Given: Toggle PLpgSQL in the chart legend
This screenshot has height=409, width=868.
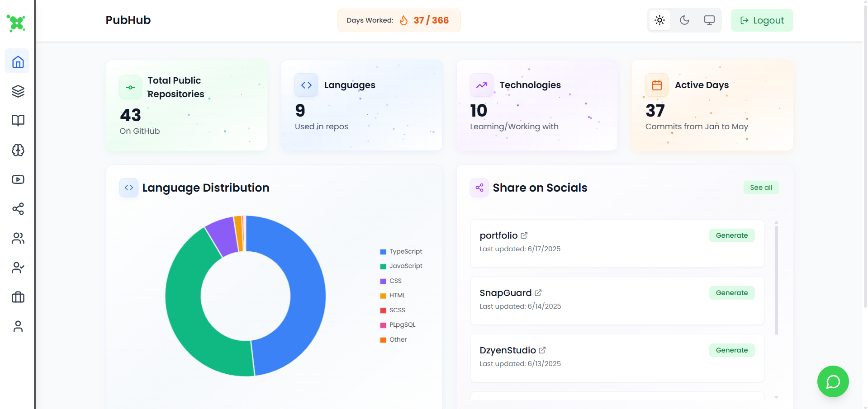Looking at the screenshot, I should pyautogui.click(x=398, y=324).
